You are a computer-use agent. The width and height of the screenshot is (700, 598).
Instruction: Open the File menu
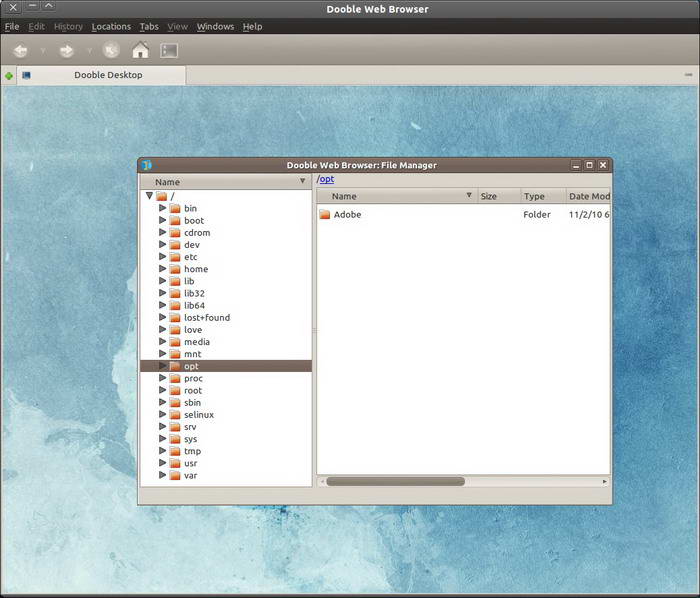click(x=12, y=27)
